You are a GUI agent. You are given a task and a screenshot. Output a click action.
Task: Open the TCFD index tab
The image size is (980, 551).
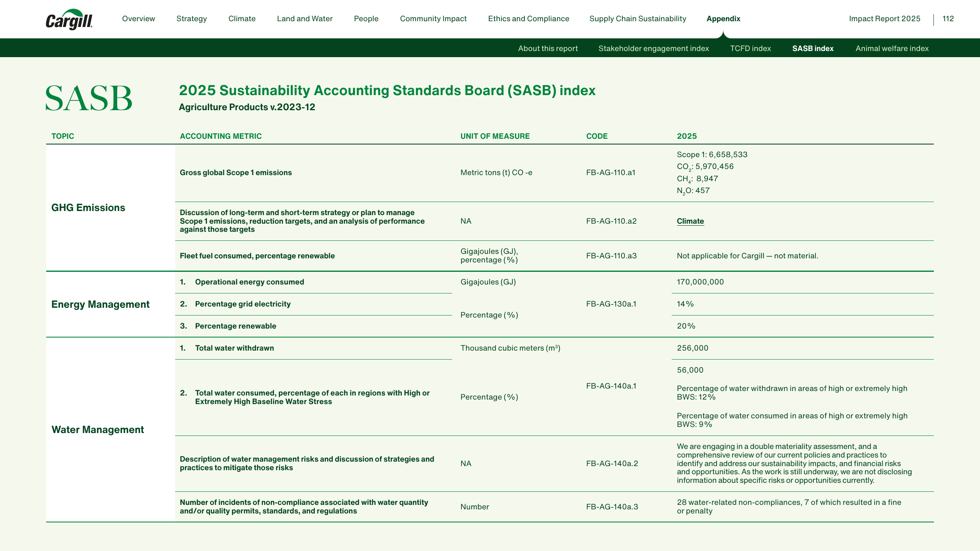pyautogui.click(x=751, y=49)
